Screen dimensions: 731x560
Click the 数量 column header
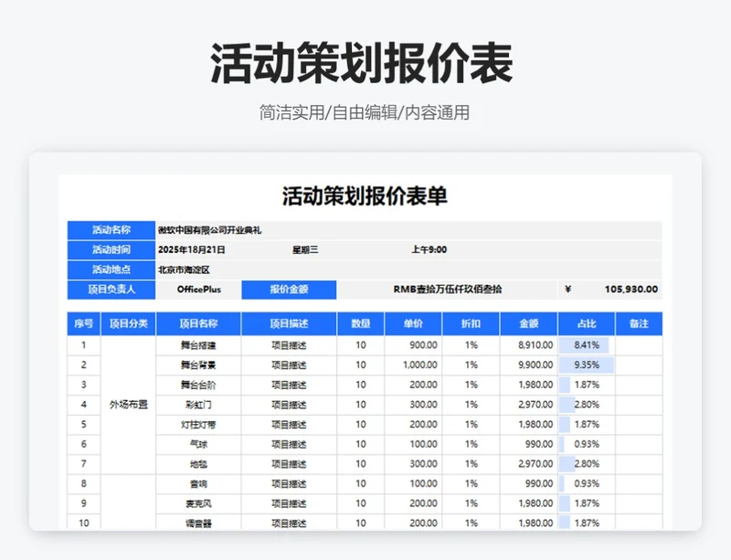[360, 323]
